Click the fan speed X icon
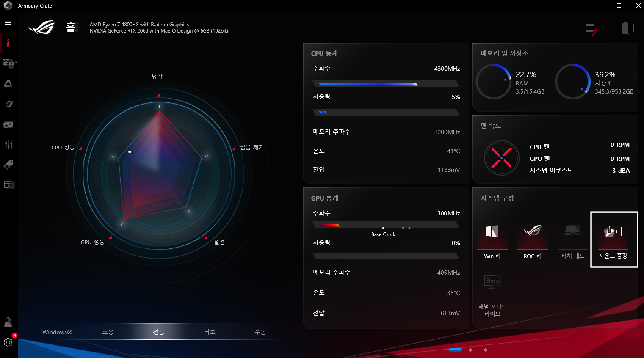 pyautogui.click(x=502, y=158)
